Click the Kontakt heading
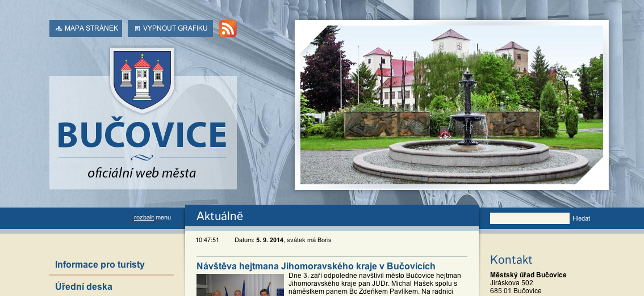Image resolution: width=644 pixels, height=296 pixels. pyautogui.click(x=511, y=260)
